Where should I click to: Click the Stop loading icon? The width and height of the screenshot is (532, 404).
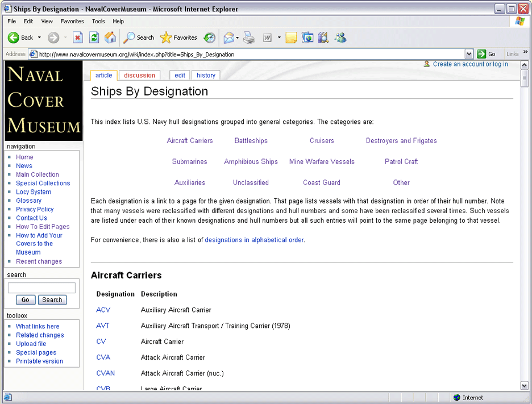click(x=78, y=38)
